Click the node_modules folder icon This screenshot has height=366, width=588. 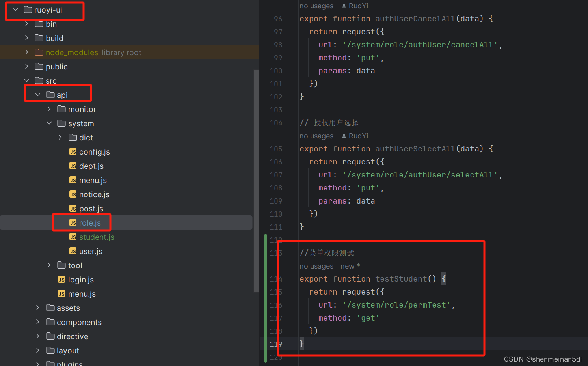39,52
